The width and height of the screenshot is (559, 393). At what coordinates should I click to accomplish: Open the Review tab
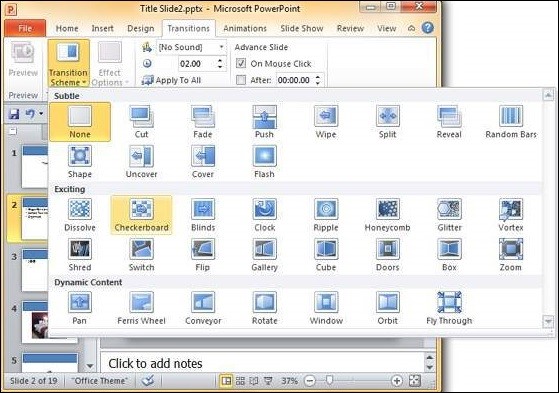350,29
